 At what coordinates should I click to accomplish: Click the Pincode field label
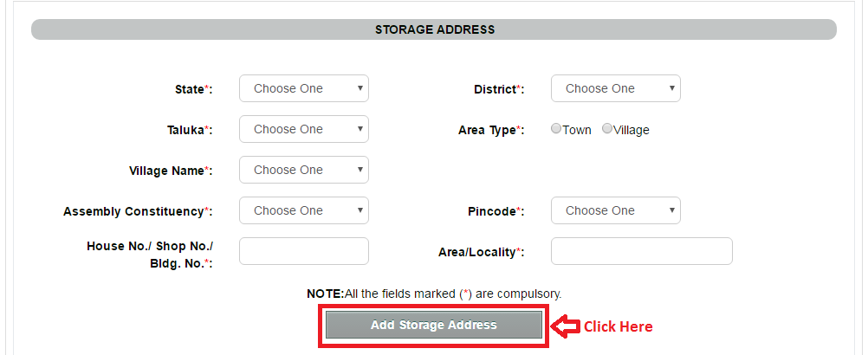[x=491, y=211]
